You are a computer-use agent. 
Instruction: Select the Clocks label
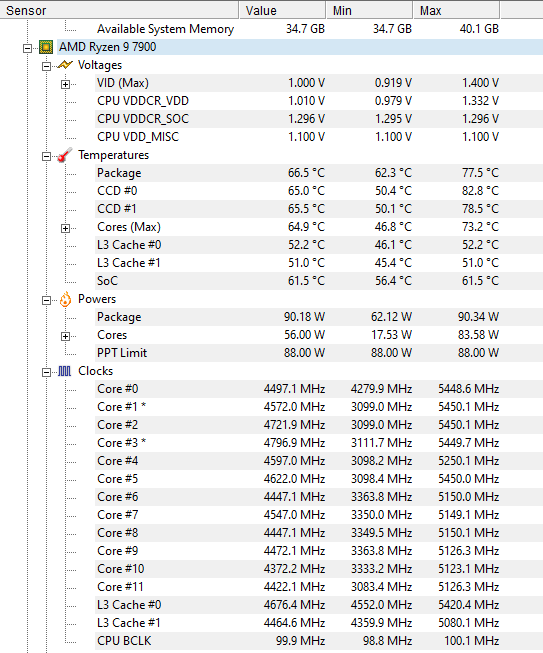(x=95, y=371)
